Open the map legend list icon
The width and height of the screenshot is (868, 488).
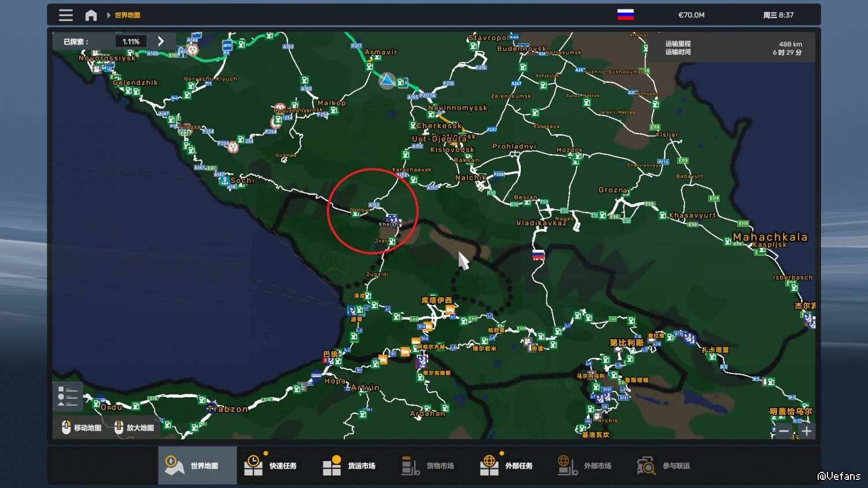click(68, 397)
